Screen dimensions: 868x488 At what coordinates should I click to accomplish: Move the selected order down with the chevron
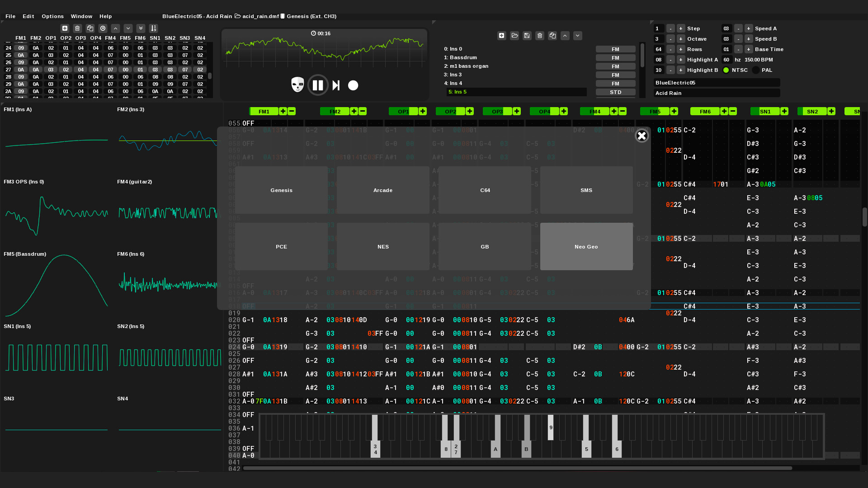tap(128, 28)
